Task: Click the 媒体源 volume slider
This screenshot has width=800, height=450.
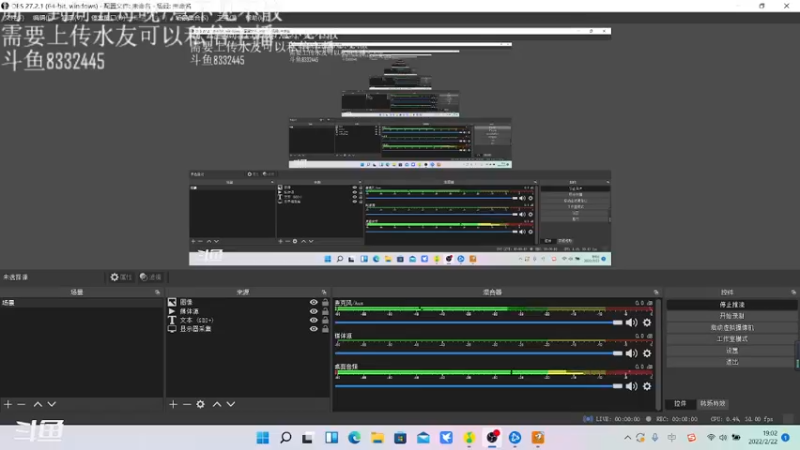Action: (x=479, y=353)
